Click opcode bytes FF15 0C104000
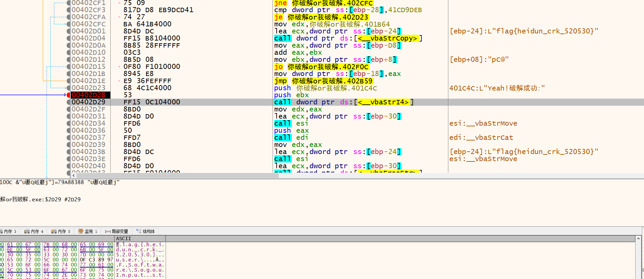This screenshot has width=644, height=279. 152,102
